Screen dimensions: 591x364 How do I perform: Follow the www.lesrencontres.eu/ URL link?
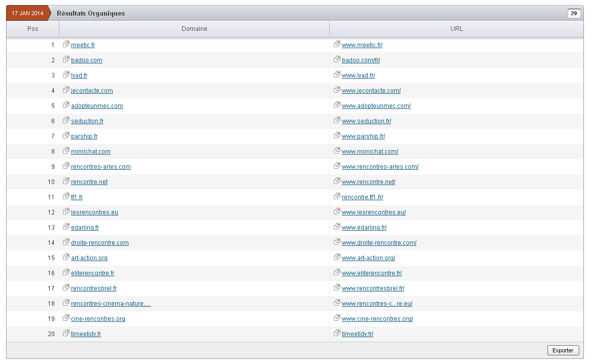pyautogui.click(x=374, y=212)
